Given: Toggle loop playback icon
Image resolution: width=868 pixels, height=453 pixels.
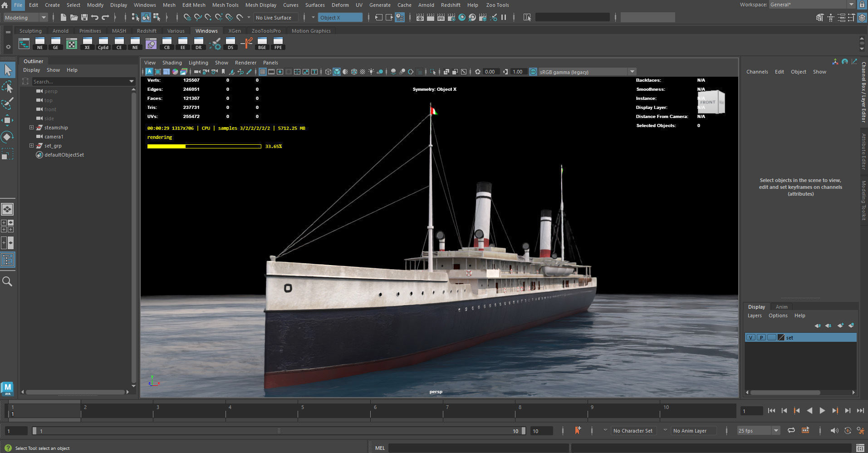Looking at the screenshot, I should click(791, 430).
